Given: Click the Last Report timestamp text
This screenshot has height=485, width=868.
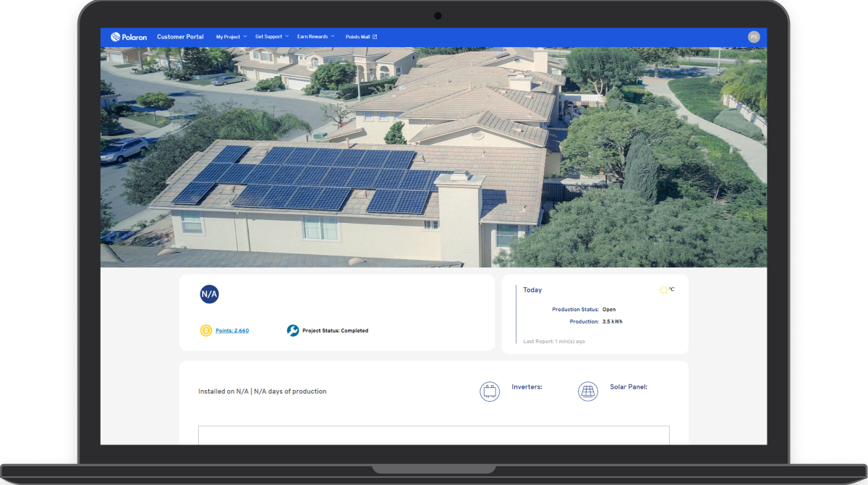Looking at the screenshot, I should [554, 341].
